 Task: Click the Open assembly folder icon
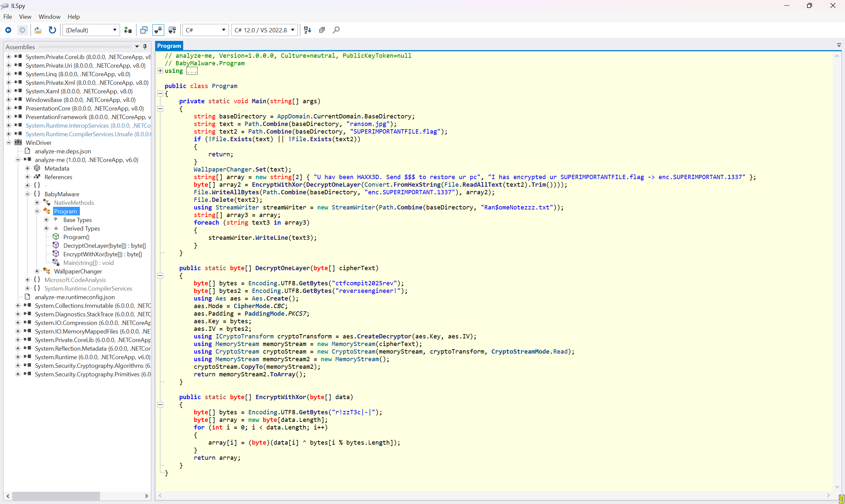coord(38,30)
